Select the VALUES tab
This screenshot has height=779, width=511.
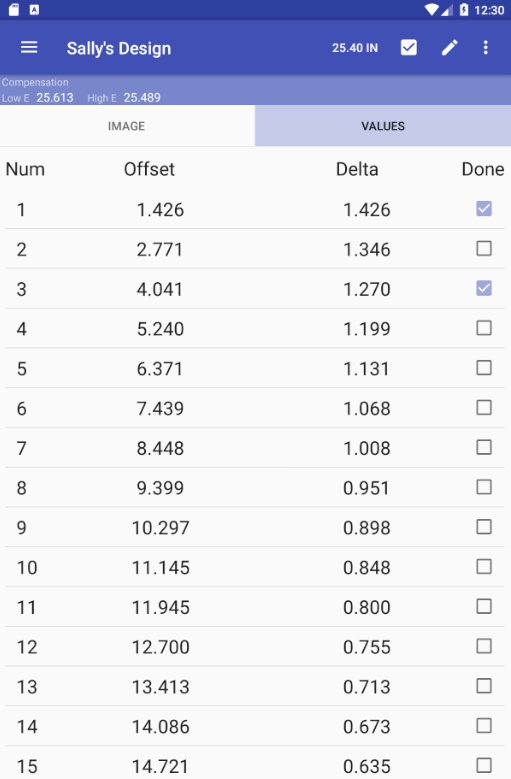383,126
